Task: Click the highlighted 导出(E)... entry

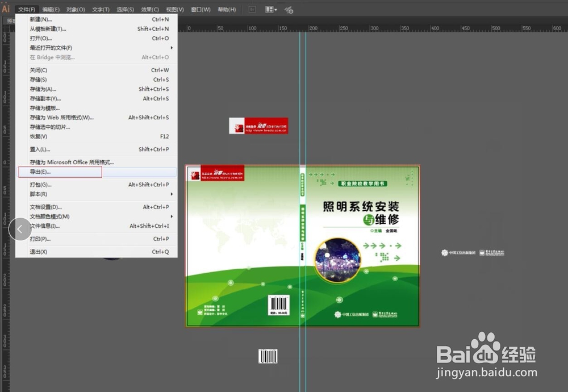Action: (97, 172)
